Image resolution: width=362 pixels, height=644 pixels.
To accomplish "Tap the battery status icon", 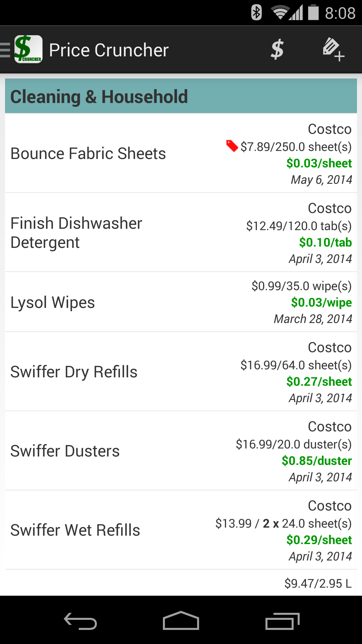I will coord(313,13).
